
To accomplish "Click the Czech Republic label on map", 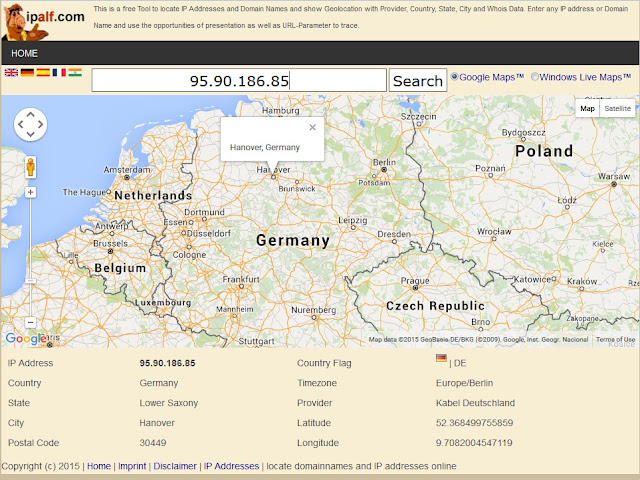I will [x=436, y=306].
